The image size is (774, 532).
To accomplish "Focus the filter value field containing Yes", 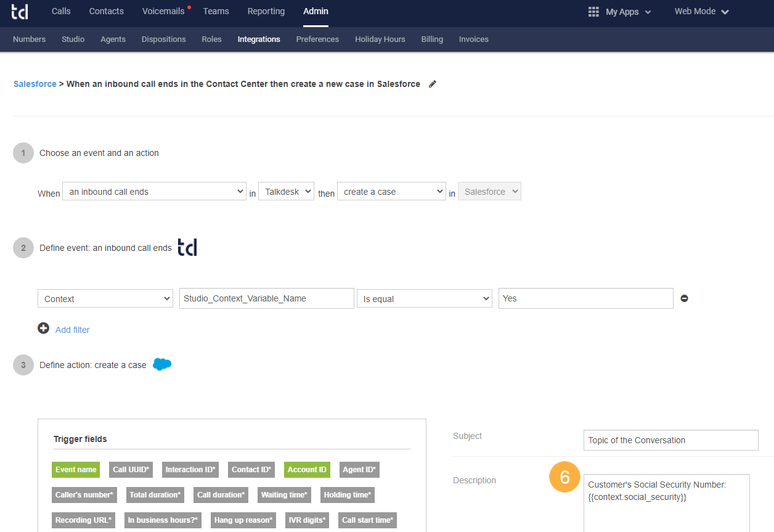I will [585, 298].
